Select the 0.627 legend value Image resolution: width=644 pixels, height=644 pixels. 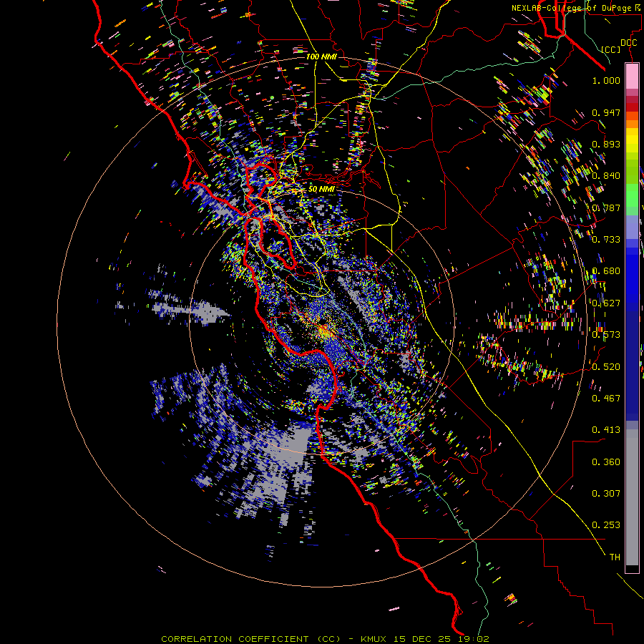click(x=606, y=303)
